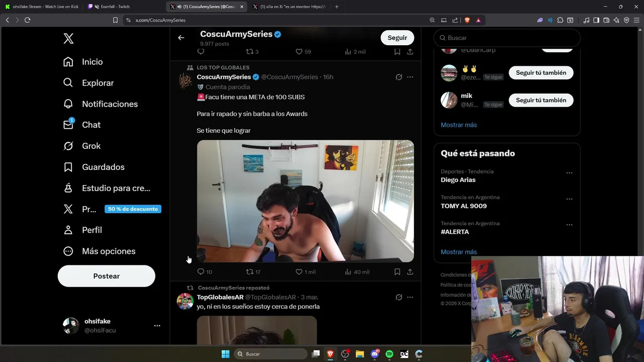The height and width of the screenshot is (362, 644).
Task: Open Brave Shields lion icon
Action: point(467,20)
